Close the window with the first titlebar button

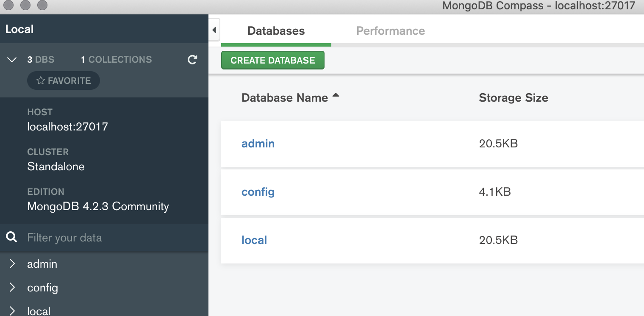[8, 5]
